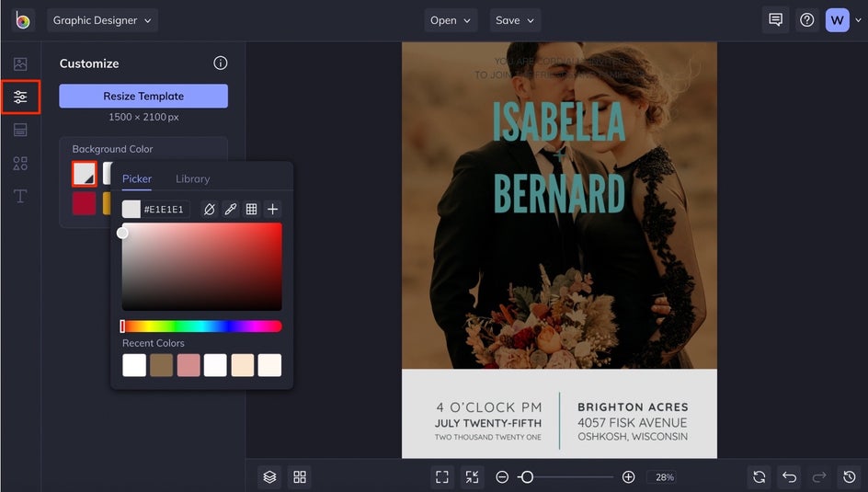Pick the fourth white recent color
868x492 pixels.
[x=215, y=365]
